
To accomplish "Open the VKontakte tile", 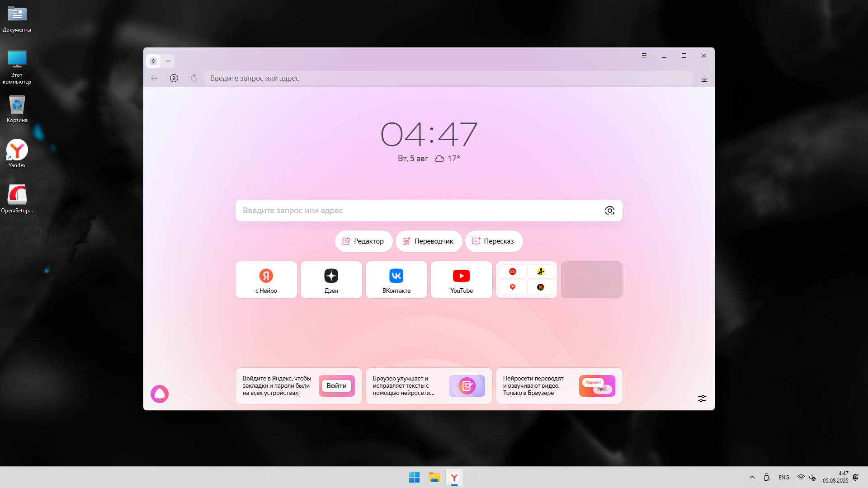I will 396,280.
